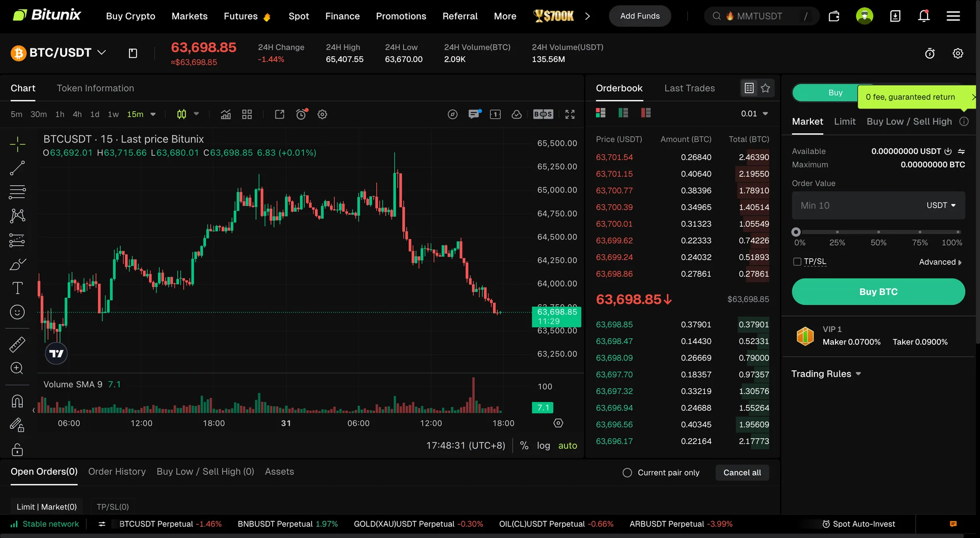Click the Buy BTC button

[x=878, y=292]
